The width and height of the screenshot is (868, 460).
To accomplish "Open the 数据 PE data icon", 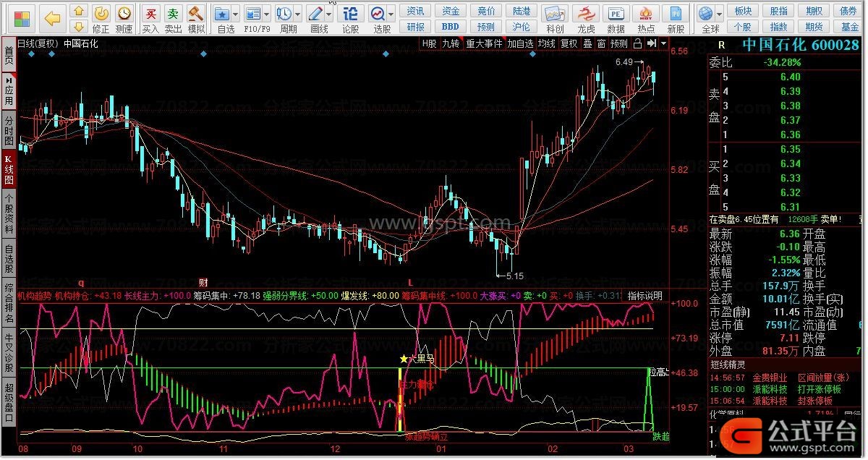I will click(616, 19).
